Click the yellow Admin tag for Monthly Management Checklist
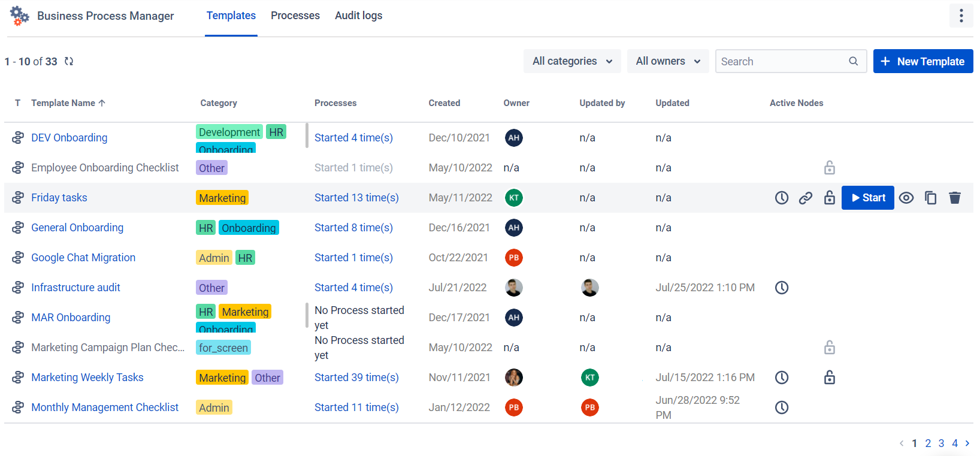980x456 pixels. click(x=214, y=407)
